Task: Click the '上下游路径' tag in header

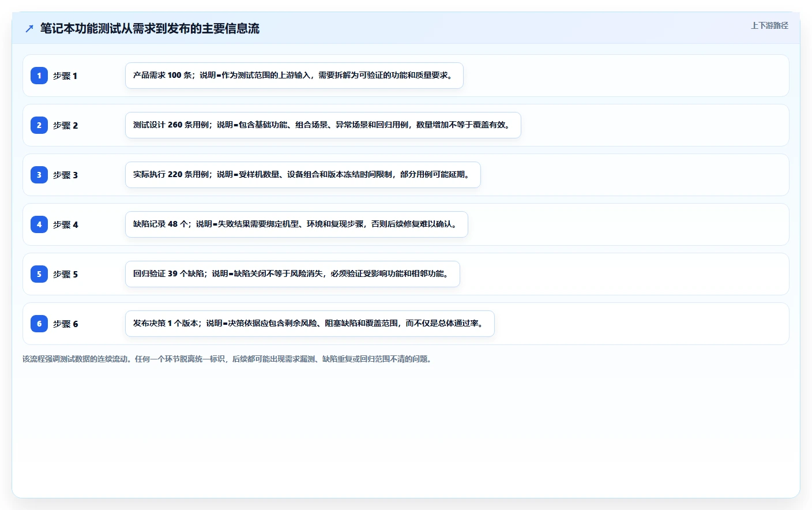Action: coord(769,25)
